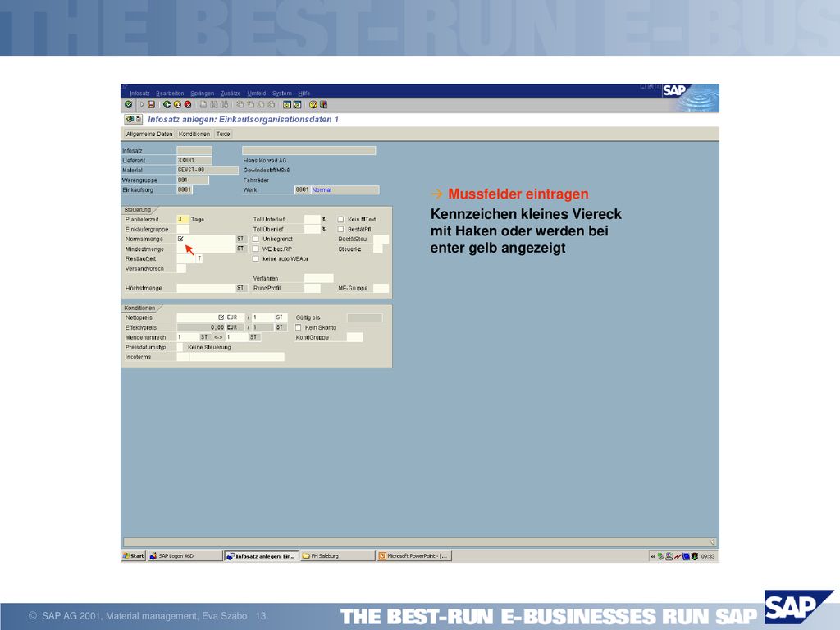Screen dimensions: 840x630
Task: Toggle the Unbegrenzt checkbox
Action: click(256, 239)
